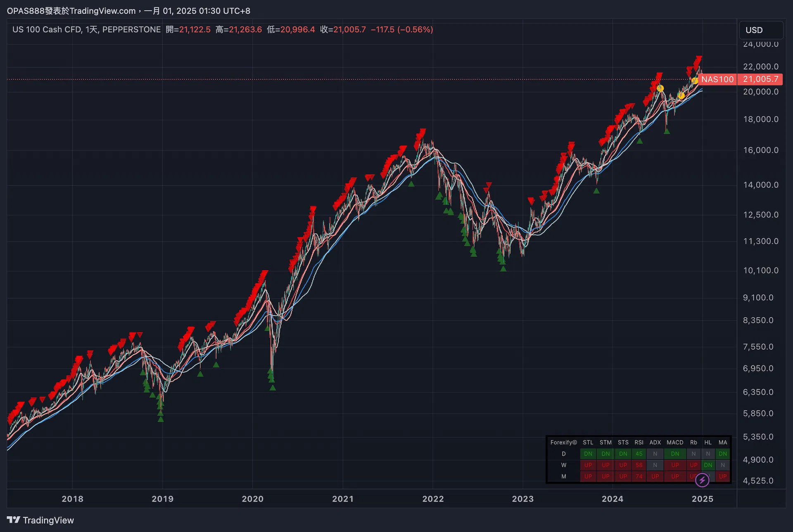793x532 pixels.
Task: Open the USD currency selector
Action: tap(761, 30)
